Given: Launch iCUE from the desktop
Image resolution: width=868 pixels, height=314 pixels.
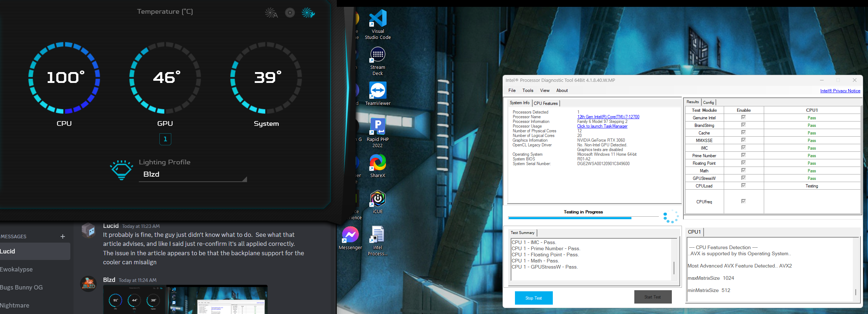Looking at the screenshot, I should [378, 199].
